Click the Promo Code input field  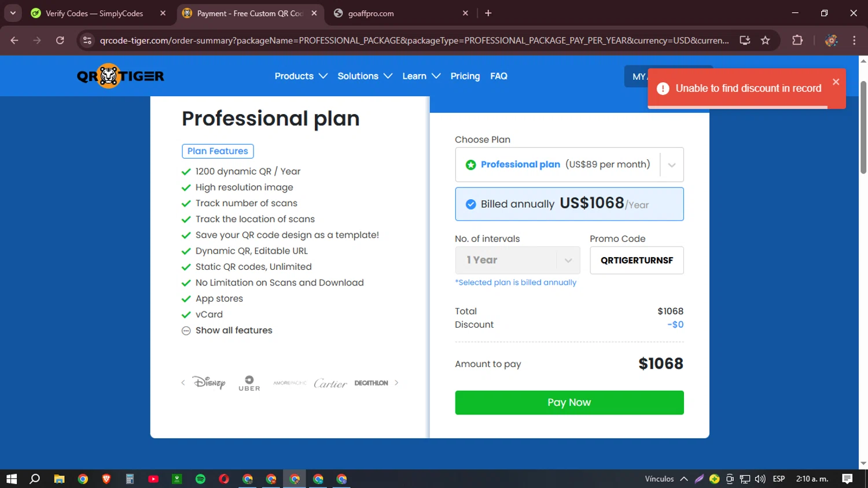pyautogui.click(x=637, y=260)
